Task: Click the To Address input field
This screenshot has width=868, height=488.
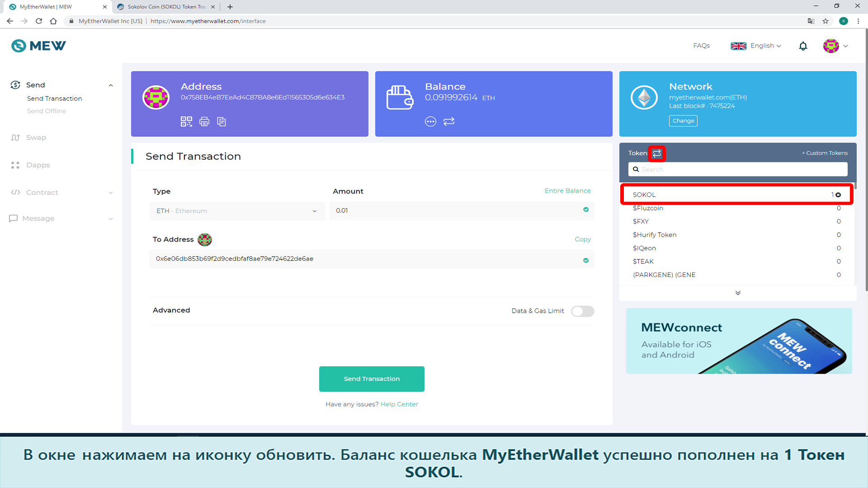Action: click(372, 259)
